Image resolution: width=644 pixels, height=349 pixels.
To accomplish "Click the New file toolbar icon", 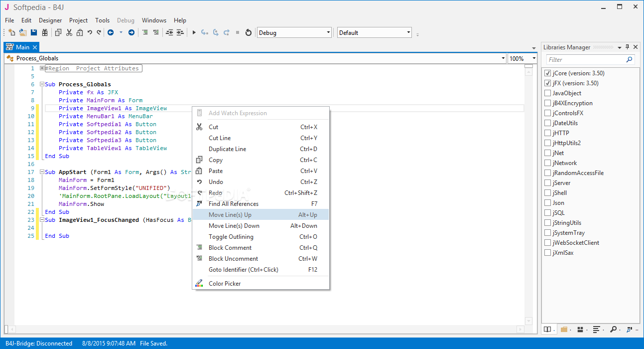I will [12, 33].
